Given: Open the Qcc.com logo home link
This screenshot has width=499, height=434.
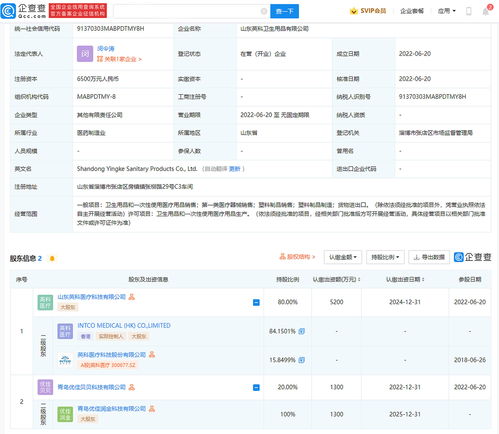Looking at the screenshot, I should [23, 11].
